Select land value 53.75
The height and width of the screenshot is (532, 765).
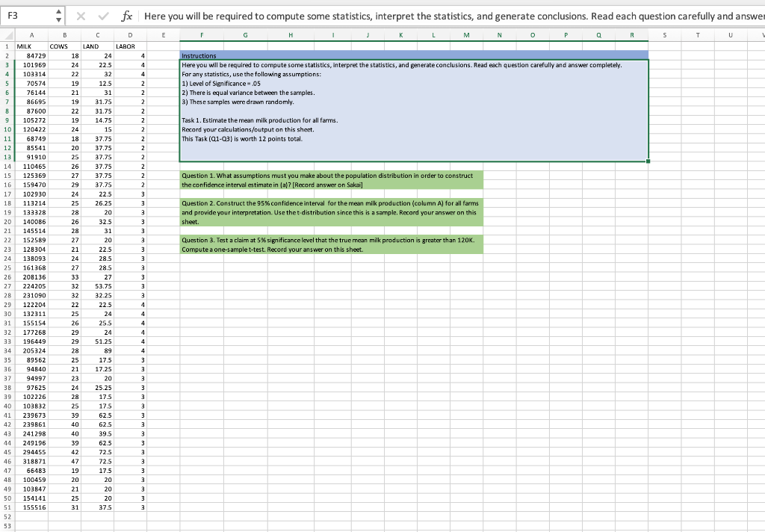[98, 286]
